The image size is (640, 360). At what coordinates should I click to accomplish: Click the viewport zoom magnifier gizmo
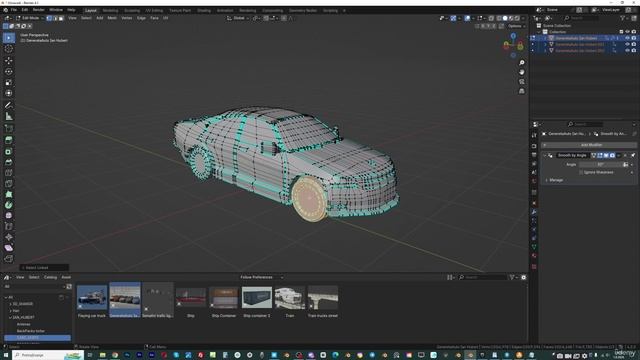(522, 62)
